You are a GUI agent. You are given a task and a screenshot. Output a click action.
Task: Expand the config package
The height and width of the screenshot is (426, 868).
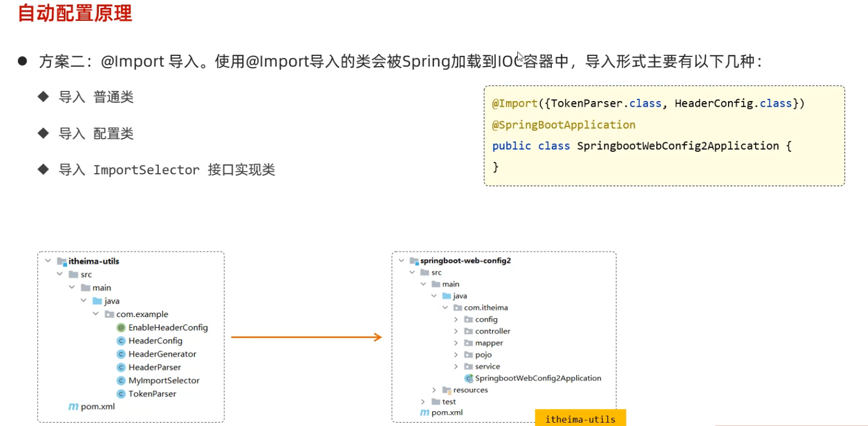click(x=456, y=319)
